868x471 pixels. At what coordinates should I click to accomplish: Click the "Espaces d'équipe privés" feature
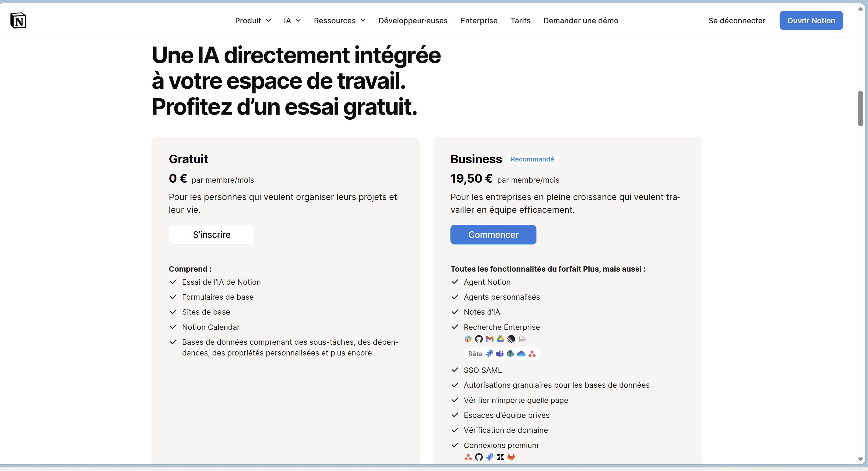(507, 415)
